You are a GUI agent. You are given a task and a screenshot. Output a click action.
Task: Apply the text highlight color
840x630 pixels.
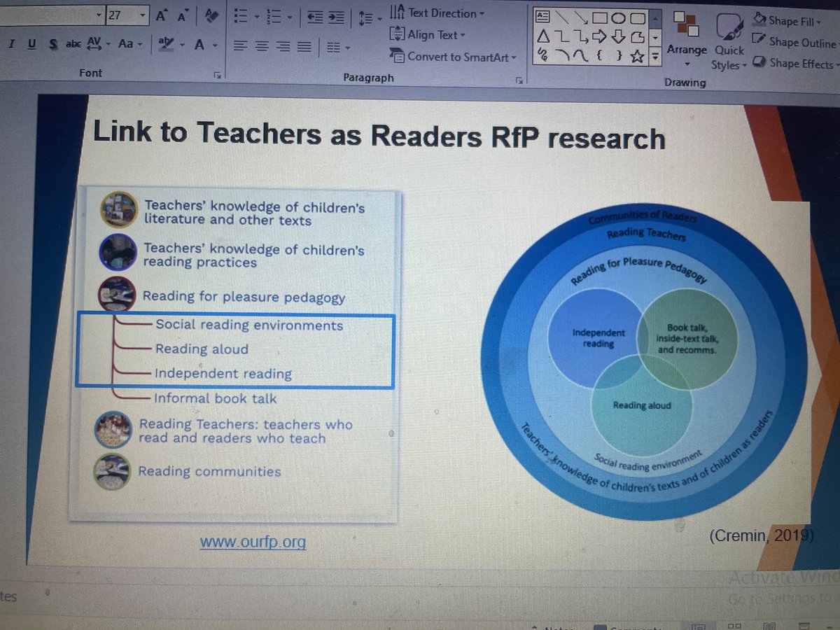[164, 45]
